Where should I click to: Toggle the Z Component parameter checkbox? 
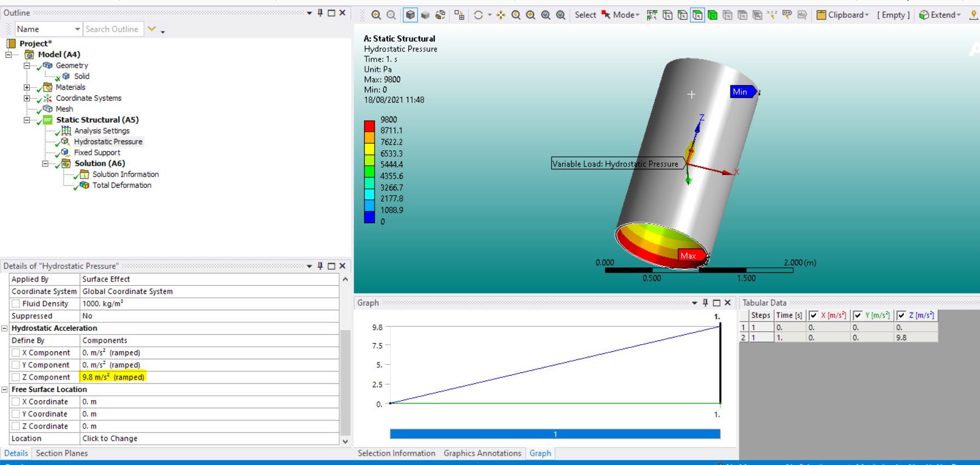pyautogui.click(x=16, y=377)
